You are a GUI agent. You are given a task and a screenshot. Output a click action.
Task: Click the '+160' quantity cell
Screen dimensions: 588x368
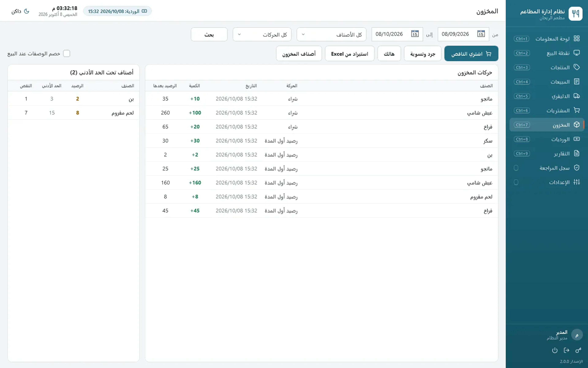(195, 182)
